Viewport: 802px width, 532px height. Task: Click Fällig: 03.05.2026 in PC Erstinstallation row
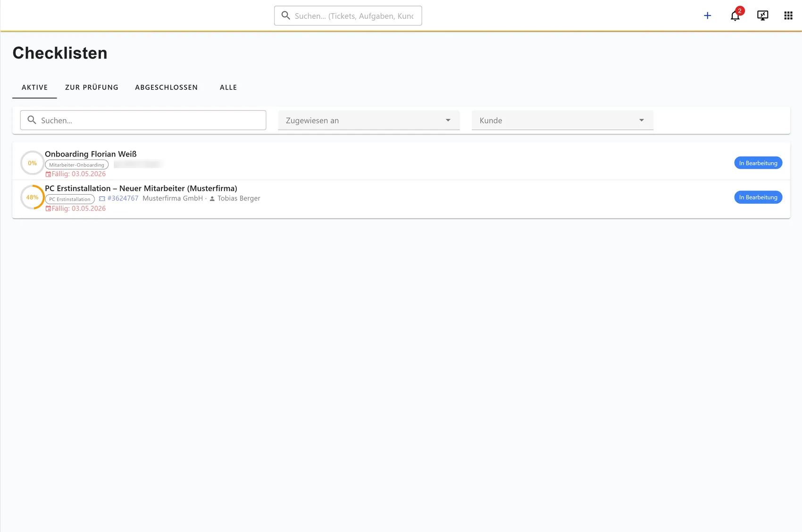79,208
